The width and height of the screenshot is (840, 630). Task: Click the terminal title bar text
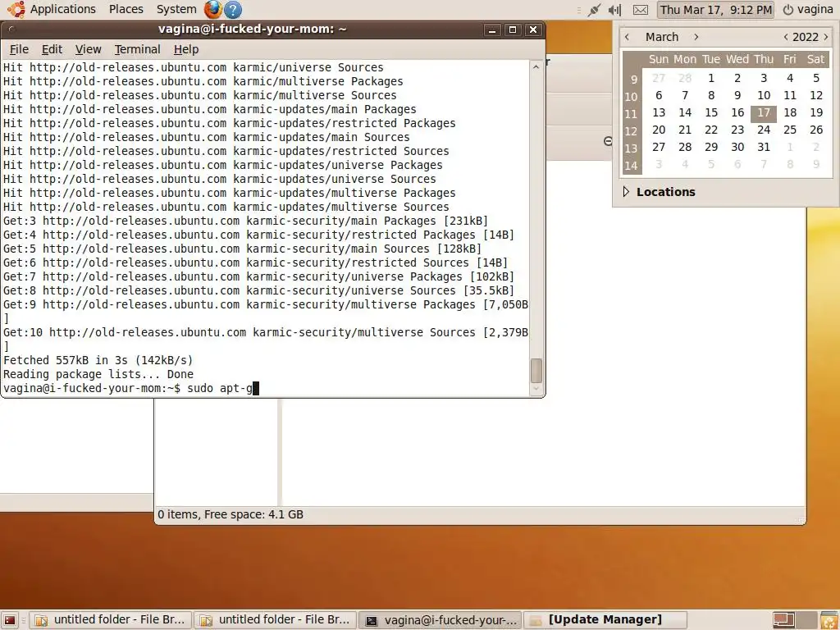pos(253,29)
